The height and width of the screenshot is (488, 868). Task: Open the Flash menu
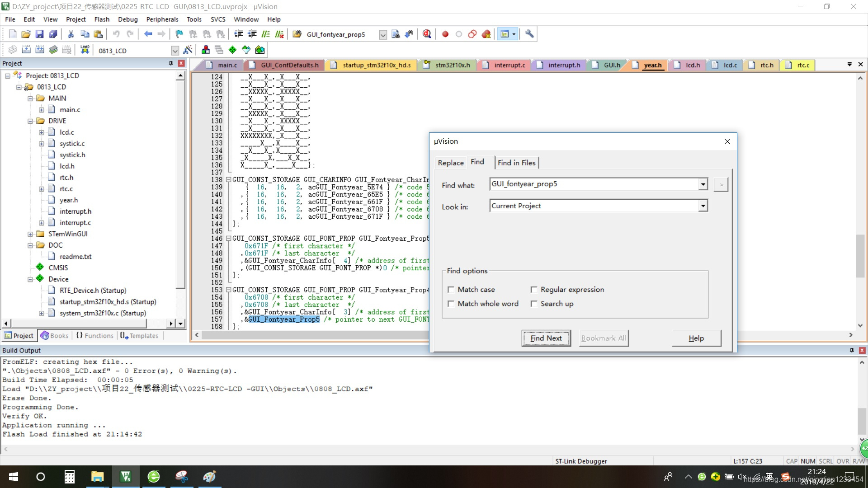(x=102, y=19)
